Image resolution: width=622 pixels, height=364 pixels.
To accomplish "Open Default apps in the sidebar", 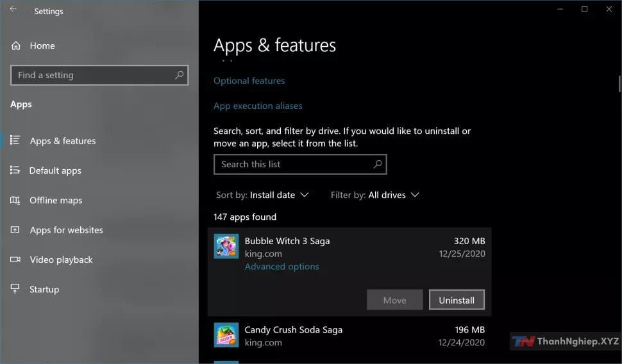I will [x=55, y=170].
